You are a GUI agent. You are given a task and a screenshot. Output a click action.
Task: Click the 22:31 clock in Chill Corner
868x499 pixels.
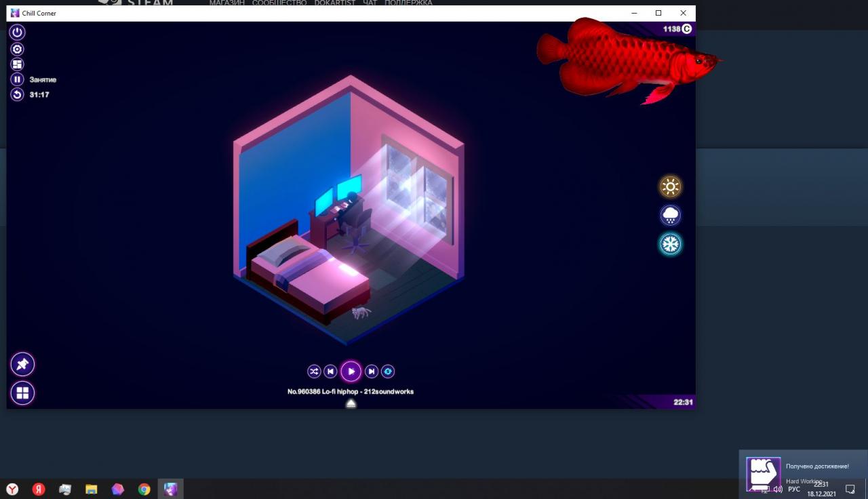pos(683,402)
